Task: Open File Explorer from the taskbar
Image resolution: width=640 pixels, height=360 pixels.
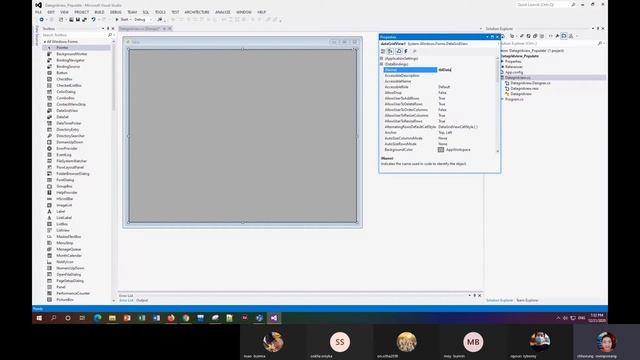Action: (112, 318)
